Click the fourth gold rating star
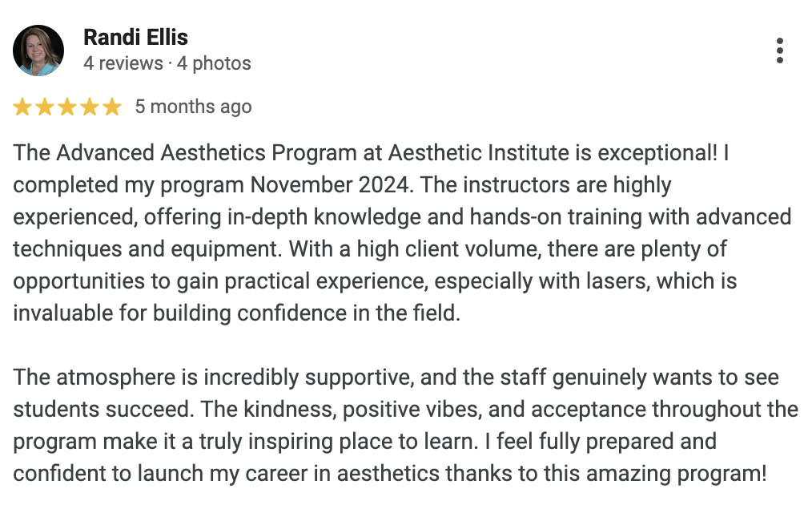Screen dimensions: 812x513 click(x=89, y=107)
